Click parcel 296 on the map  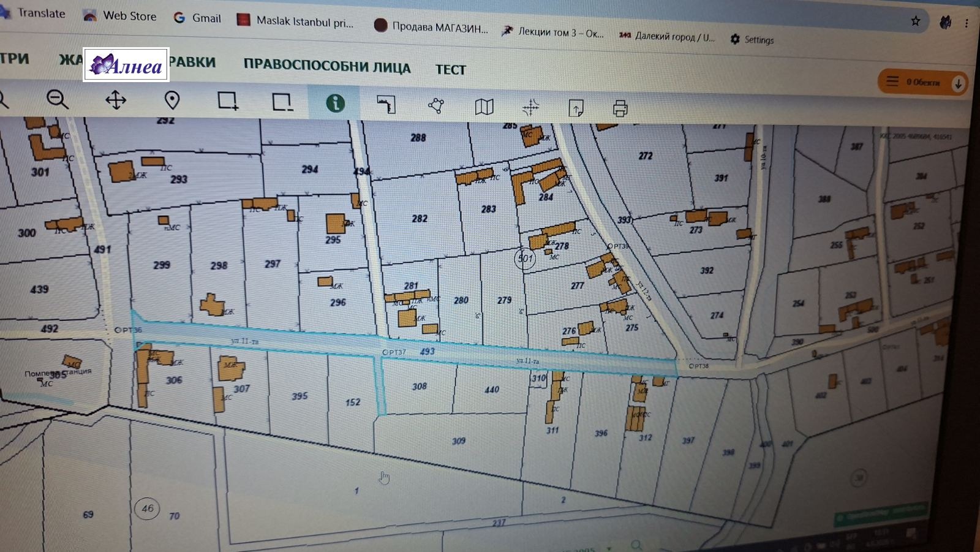click(338, 302)
